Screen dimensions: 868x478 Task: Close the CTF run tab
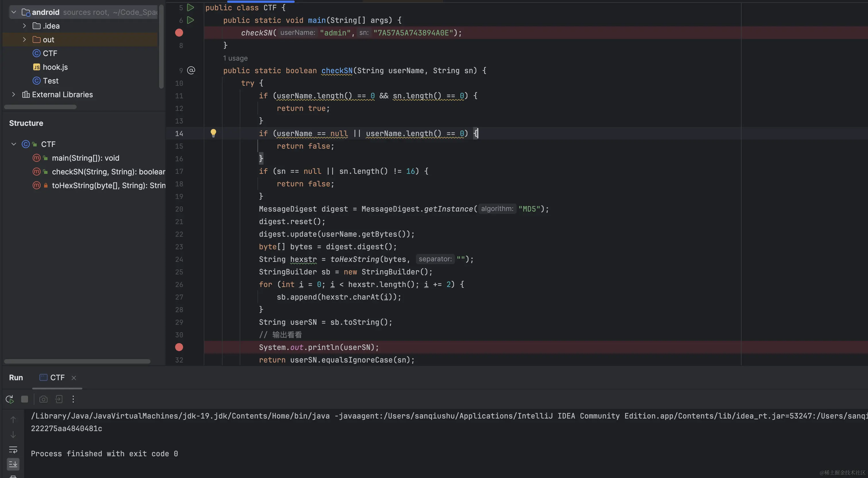click(74, 378)
